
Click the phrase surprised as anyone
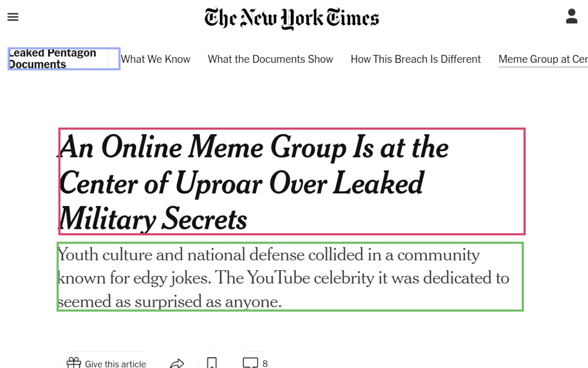click(208, 302)
